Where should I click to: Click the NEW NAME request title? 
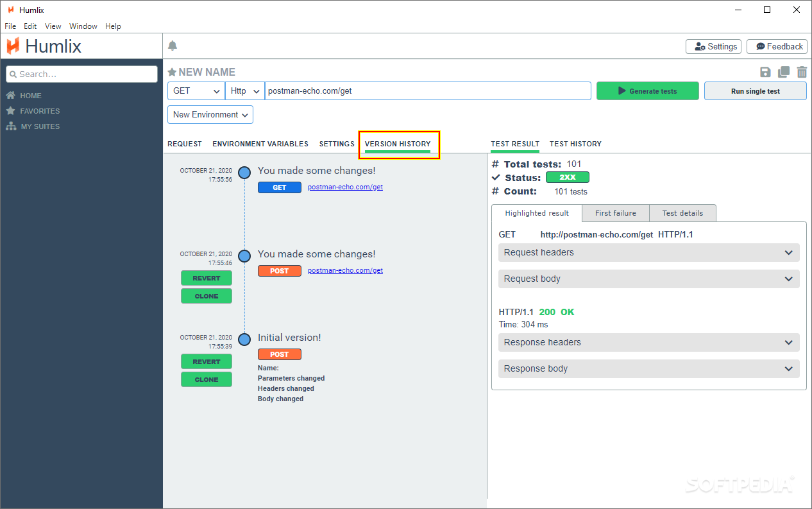click(x=207, y=72)
